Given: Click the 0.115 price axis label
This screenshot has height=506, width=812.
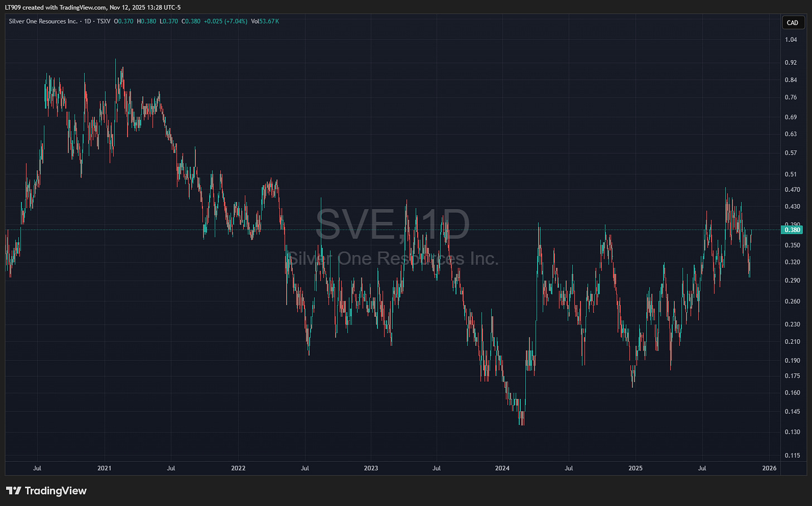Looking at the screenshot, I should (x=792, y=455).
